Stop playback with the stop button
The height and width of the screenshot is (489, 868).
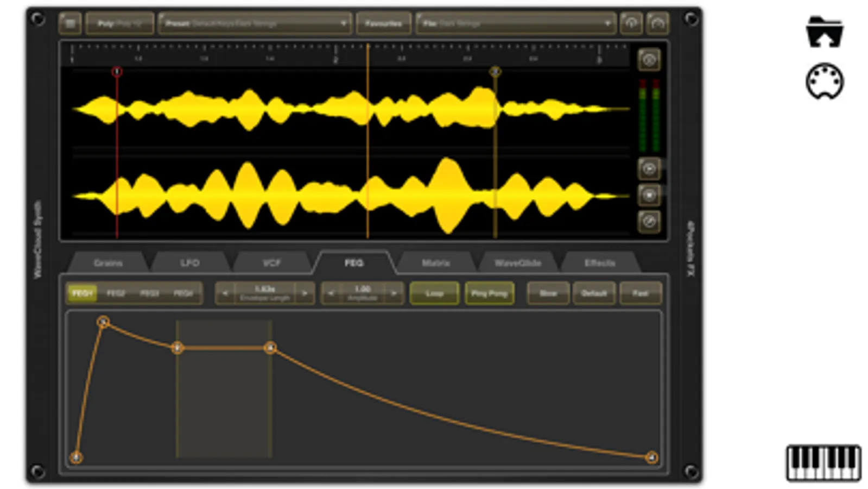[649, 195]
